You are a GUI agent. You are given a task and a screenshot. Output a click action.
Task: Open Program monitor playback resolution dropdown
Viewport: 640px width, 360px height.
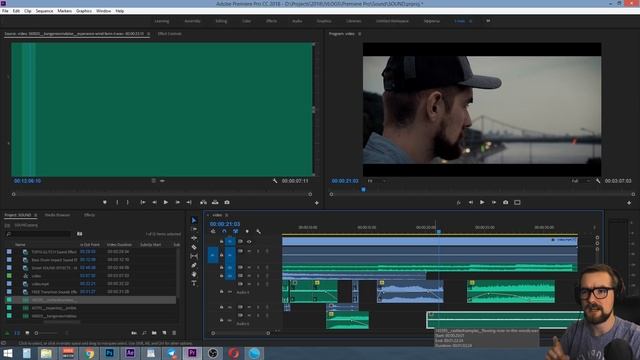coord(580,181)
